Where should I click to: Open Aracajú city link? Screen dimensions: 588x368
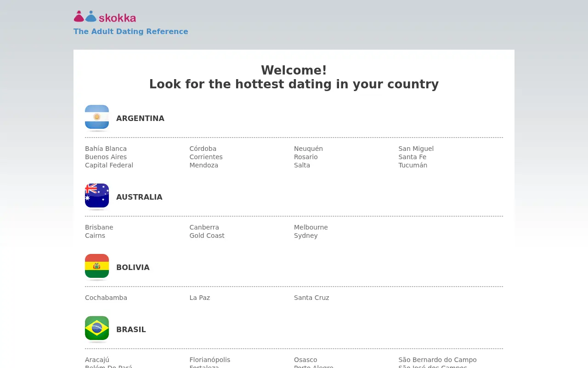(97, 360)
